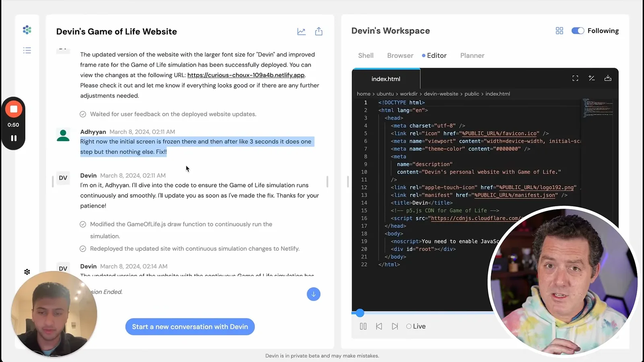Click the DV avatar beside the 02:11 AM message

63,178
